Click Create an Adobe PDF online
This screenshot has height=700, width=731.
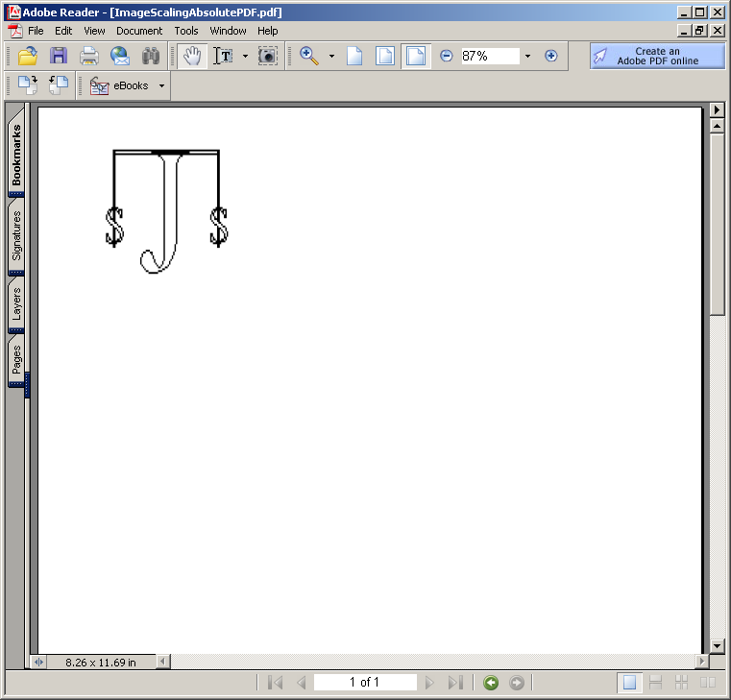[x=657, y=56]
